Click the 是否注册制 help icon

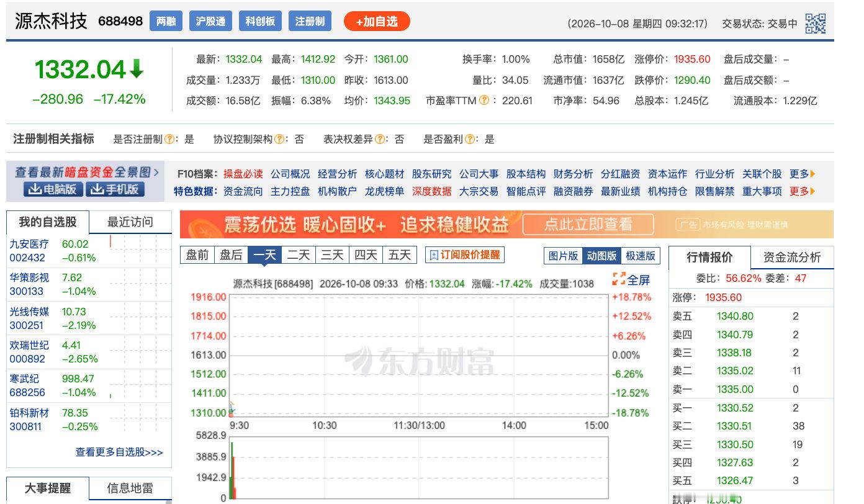coord(168,139)
